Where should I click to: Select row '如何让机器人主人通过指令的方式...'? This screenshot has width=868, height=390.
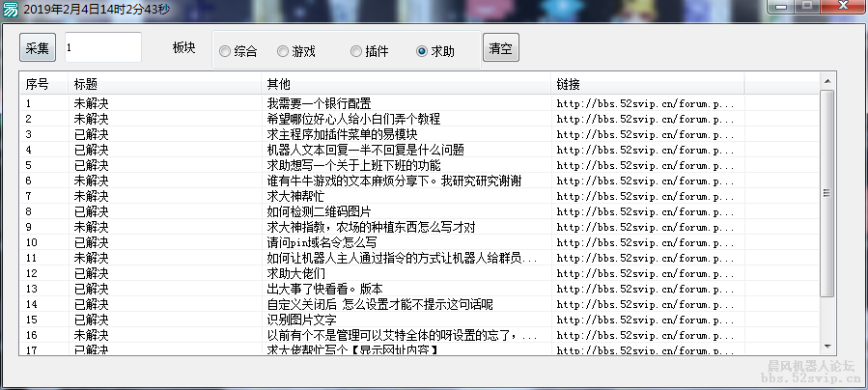(420, 259)
